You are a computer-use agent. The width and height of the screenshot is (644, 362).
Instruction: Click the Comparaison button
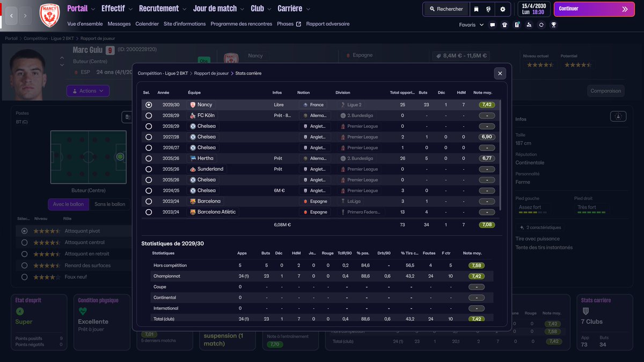[x=605, y=91]
